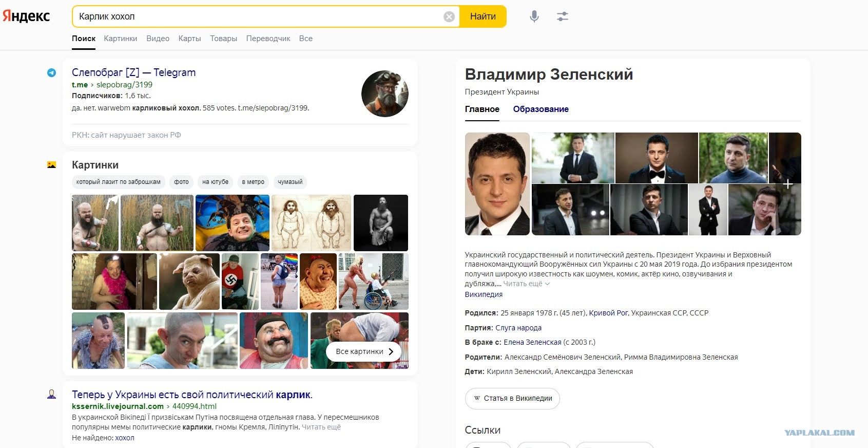Select the Поиск tab
Image resolution: width=868 pixels, height=448 pixels.
(x=84, y=39)
